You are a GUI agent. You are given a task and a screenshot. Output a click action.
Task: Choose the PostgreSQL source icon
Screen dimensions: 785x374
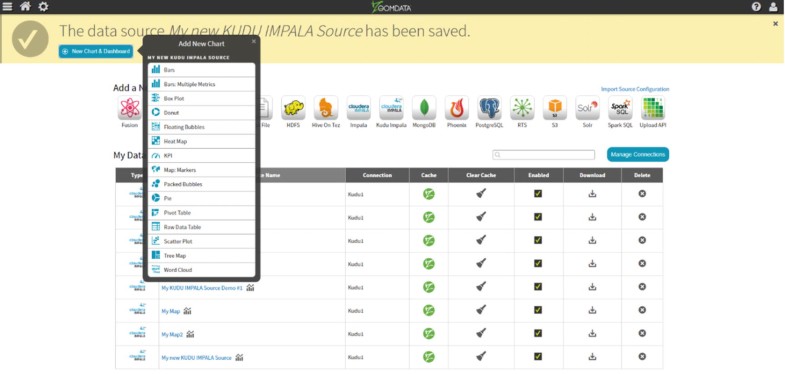pos(489,108)
